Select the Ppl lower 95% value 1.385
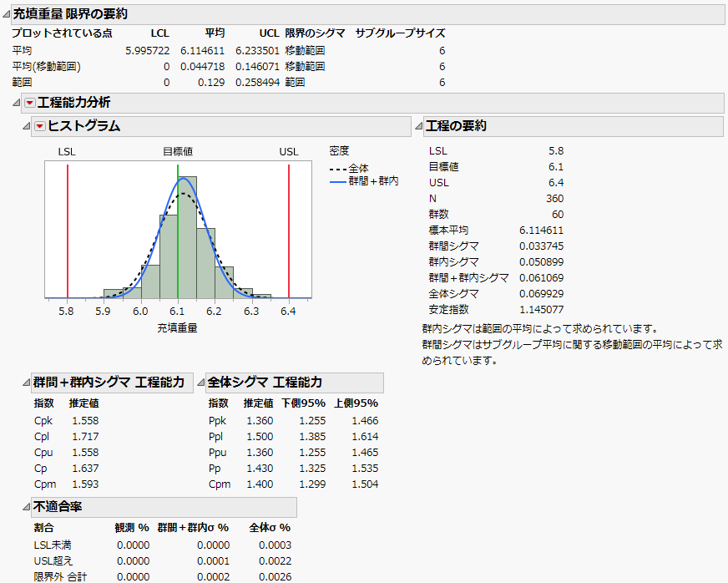Viewport: 728px width, 583px height. pos(312,437)
